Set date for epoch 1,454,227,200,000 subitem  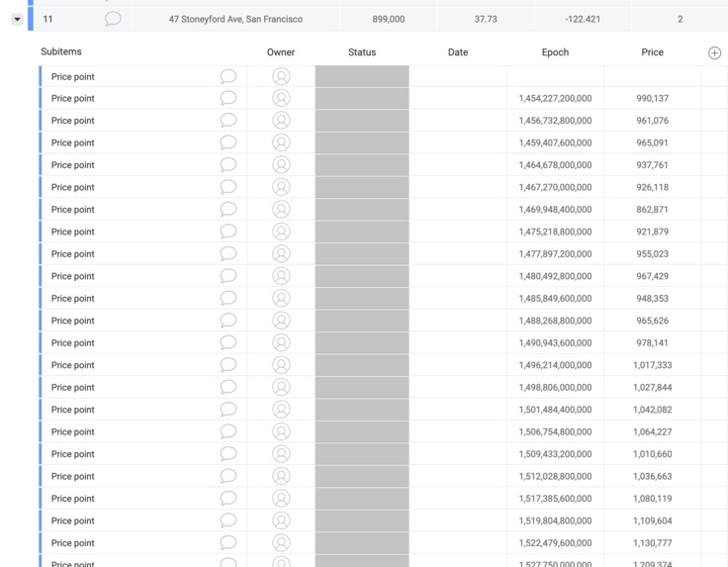pos(458,98)
